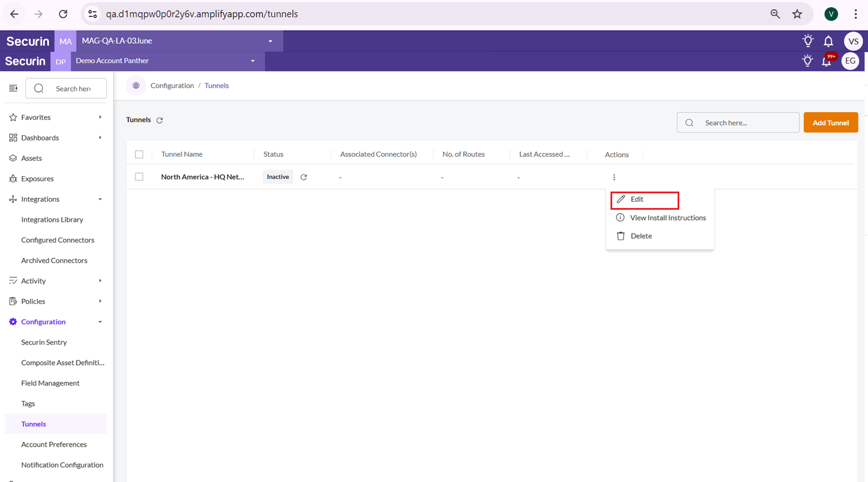The width and height of the screenshot is (868, 482).
Task: Choose View Install Instructions menu item
Action: click(660, 218)
